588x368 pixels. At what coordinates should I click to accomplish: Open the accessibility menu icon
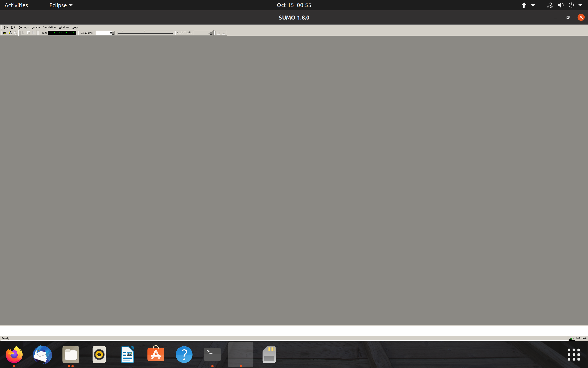click(524, 5)
